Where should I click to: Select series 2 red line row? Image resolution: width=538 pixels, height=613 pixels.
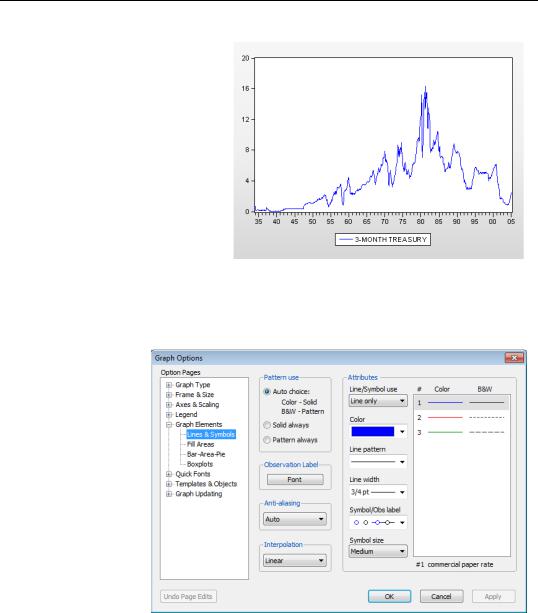462,418
